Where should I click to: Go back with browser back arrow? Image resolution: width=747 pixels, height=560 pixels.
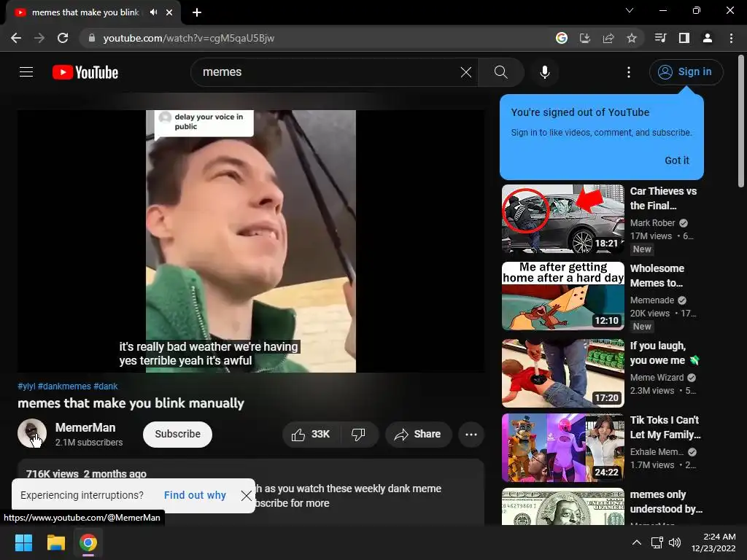point(16,38)
